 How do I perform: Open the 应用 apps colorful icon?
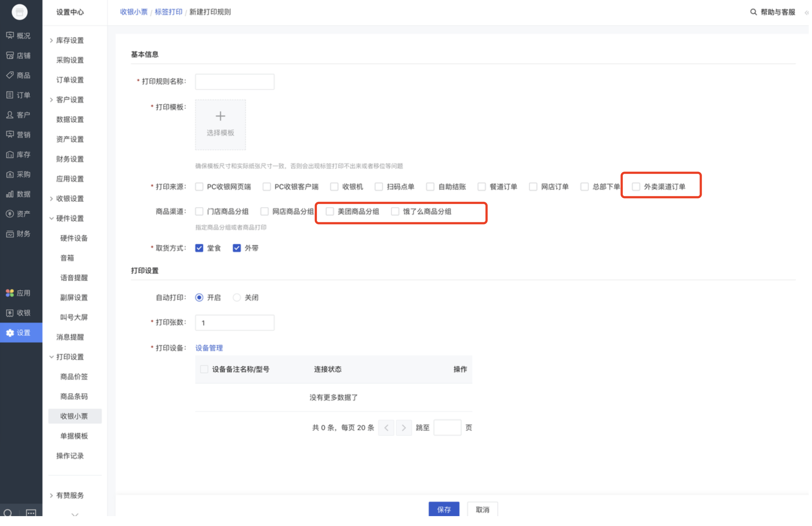[x=10, y=293]
